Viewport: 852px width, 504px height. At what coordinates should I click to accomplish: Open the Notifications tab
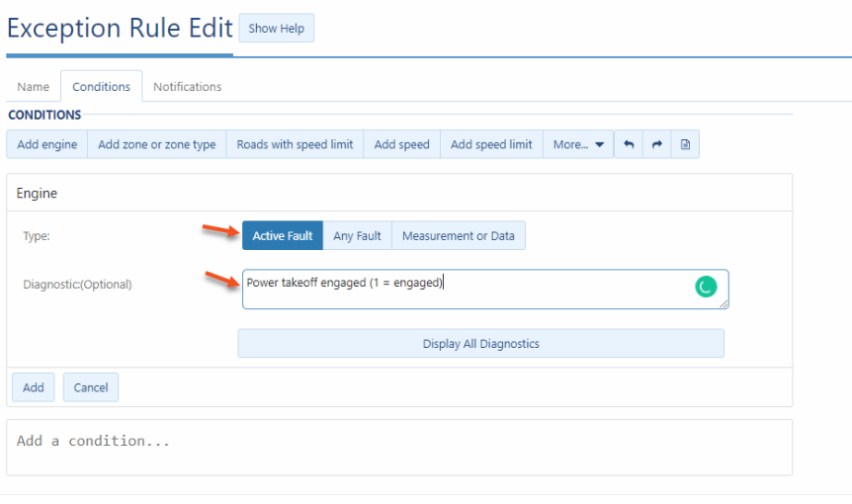(187, 87)
